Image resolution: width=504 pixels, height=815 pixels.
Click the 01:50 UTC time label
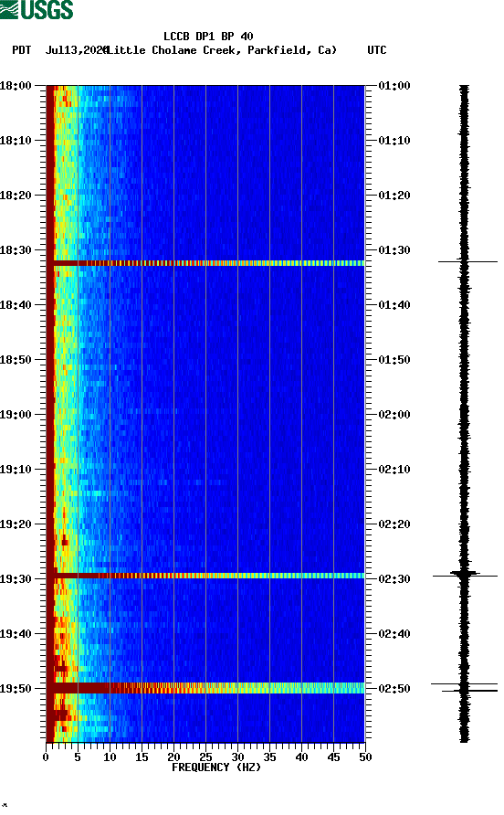point(394,360)
